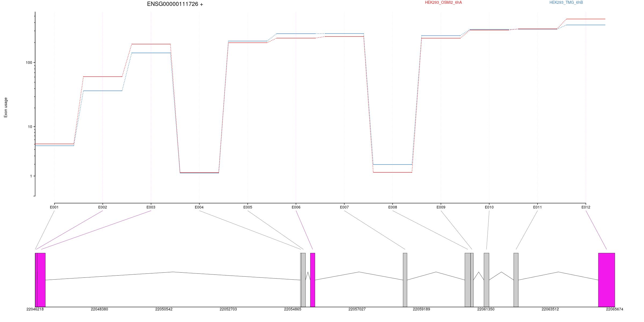Click the large magenta exon block for E012
The height and width of the screenshot is (322, 644).
[606, 280]
